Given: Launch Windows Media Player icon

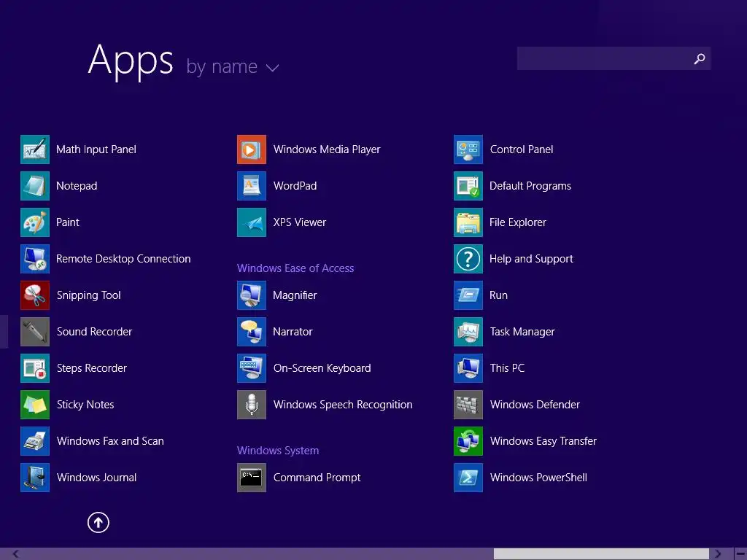Looking at the screenshot, I should pos(252,149).
